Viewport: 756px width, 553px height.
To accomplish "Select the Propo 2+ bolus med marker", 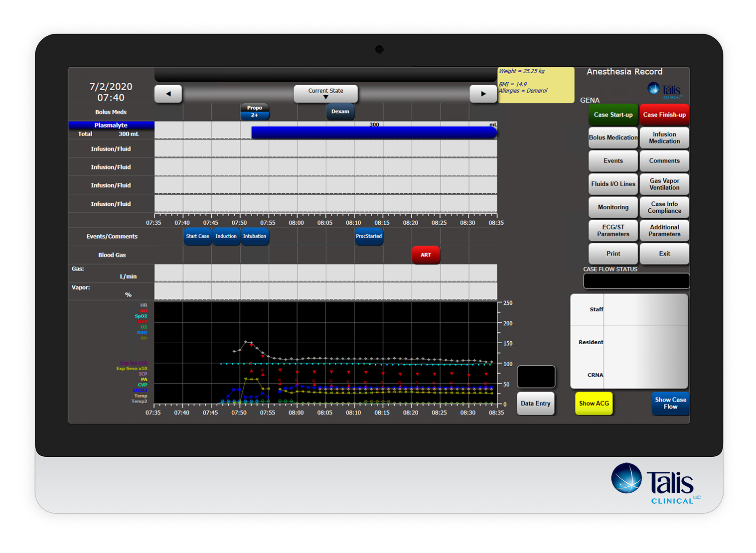I will 255,111.
